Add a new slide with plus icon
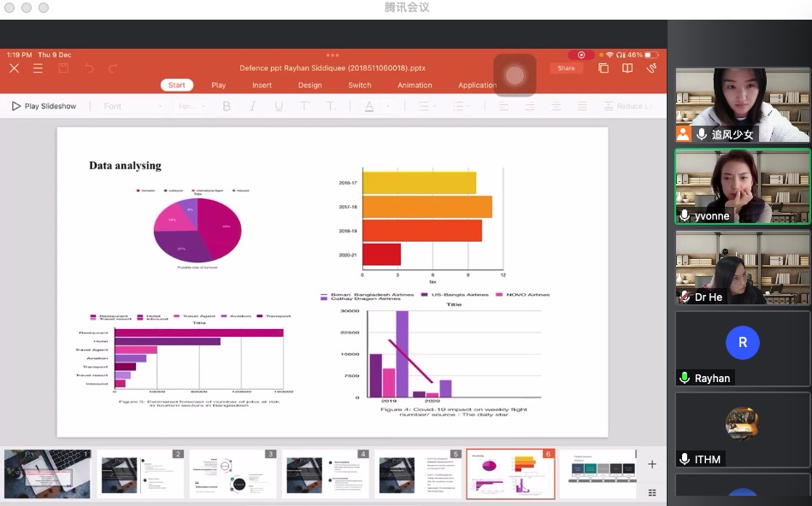Image resolution: width=812 pixels, height=506 pixels. click(x=652, y=464)
